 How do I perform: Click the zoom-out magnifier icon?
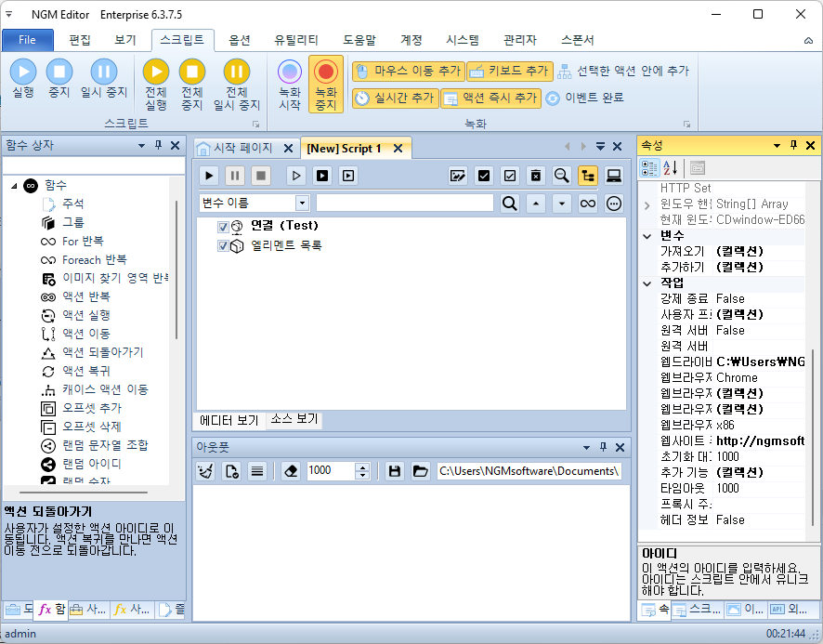[562, 176]
